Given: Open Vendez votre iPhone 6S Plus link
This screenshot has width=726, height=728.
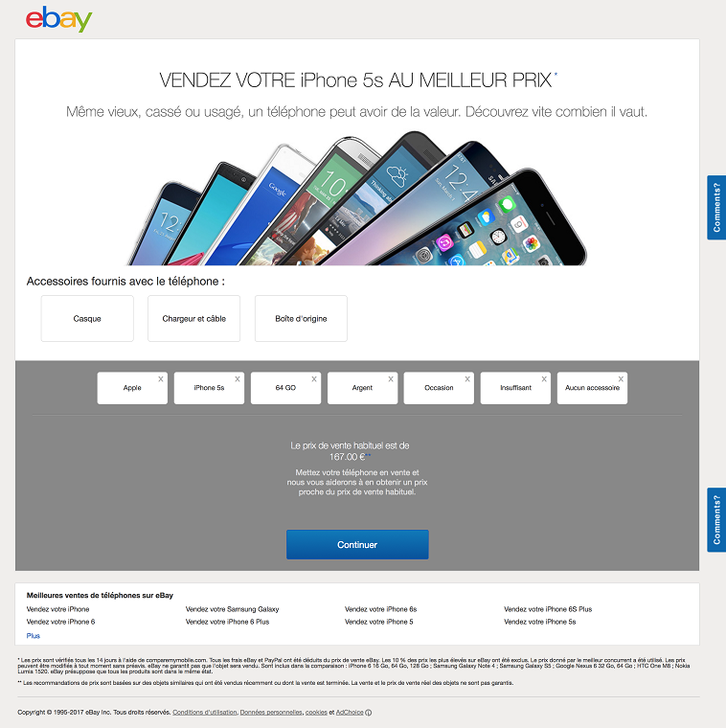Looking at the screenshot, I should click(548, 609).
